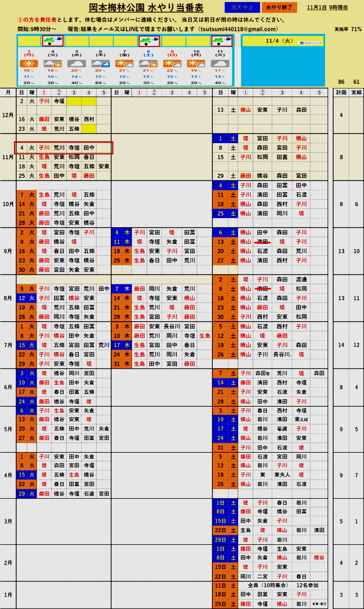This screenshot has height=609, width=364.
Task: Click the cloudy weather icon for Wednesday the 5th
Action: tap(77, 64)
